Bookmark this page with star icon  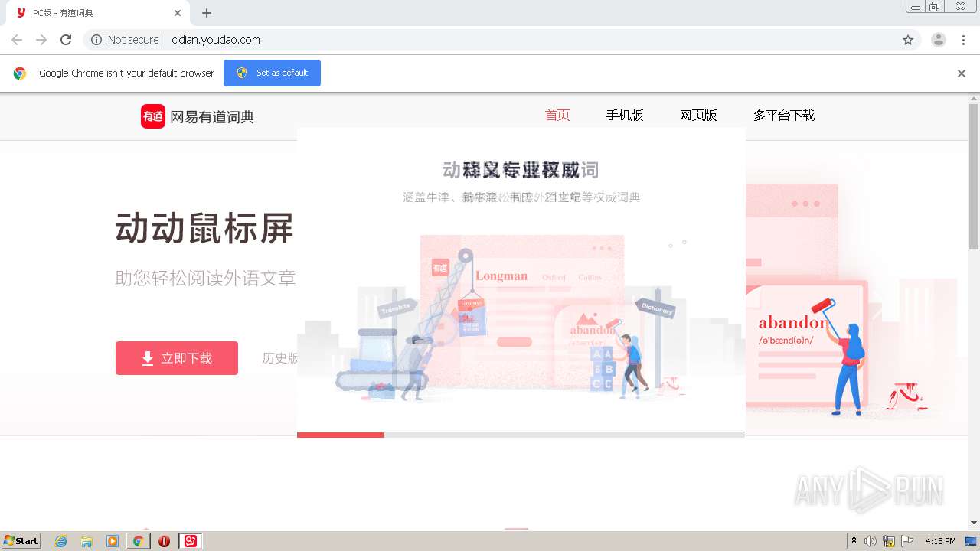908,40
